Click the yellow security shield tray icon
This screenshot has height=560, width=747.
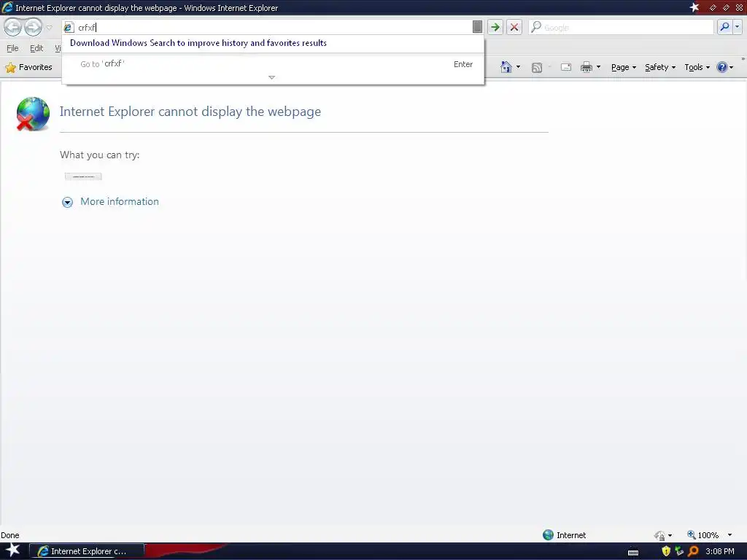tap(666, 551)
